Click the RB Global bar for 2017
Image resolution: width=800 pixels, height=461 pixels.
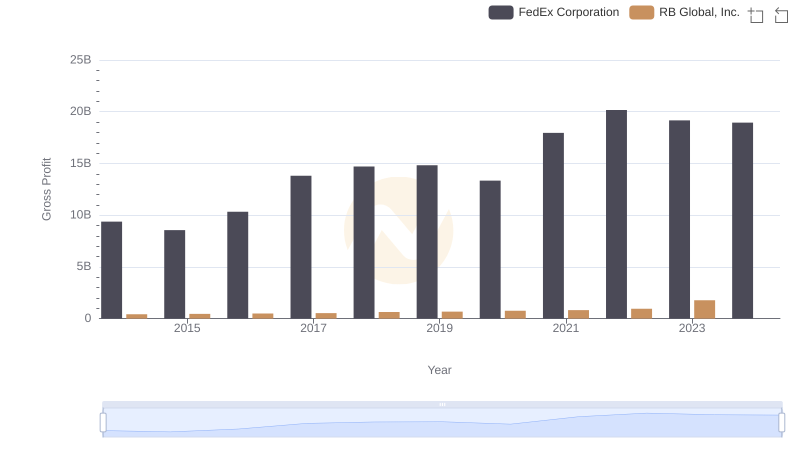point(326,316)
